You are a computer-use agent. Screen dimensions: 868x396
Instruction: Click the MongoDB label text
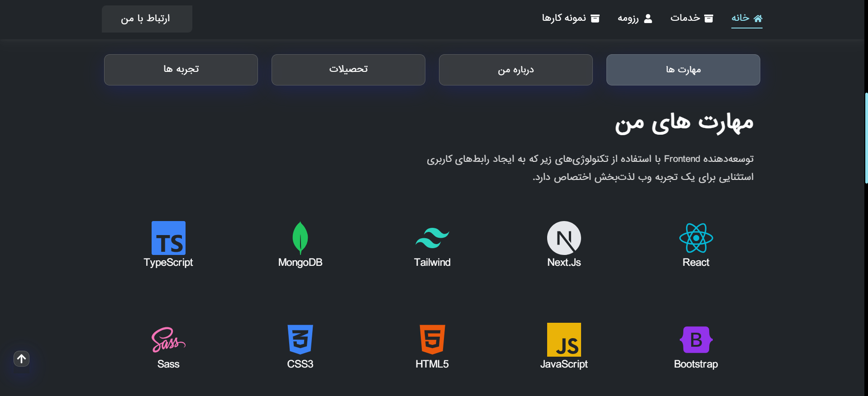(x=300, y=262)
